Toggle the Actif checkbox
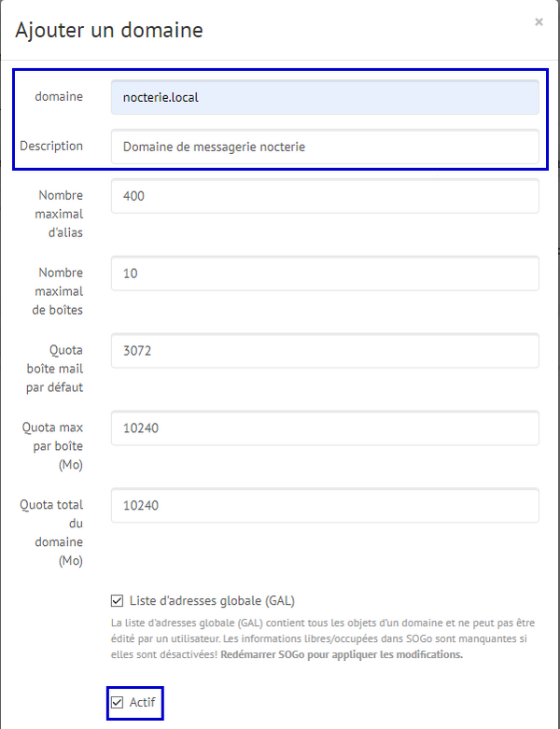 pyautogui.click(x=117, y=702)
